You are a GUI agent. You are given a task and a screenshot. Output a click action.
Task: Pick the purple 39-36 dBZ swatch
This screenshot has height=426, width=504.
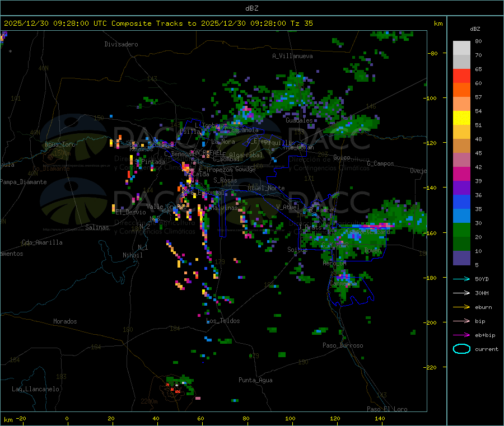461,188
